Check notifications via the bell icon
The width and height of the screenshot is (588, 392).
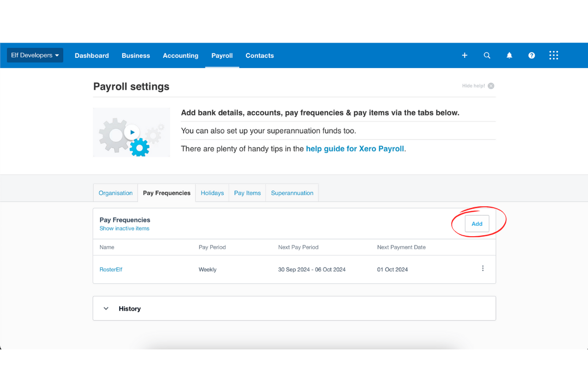[x=509, y=55]
